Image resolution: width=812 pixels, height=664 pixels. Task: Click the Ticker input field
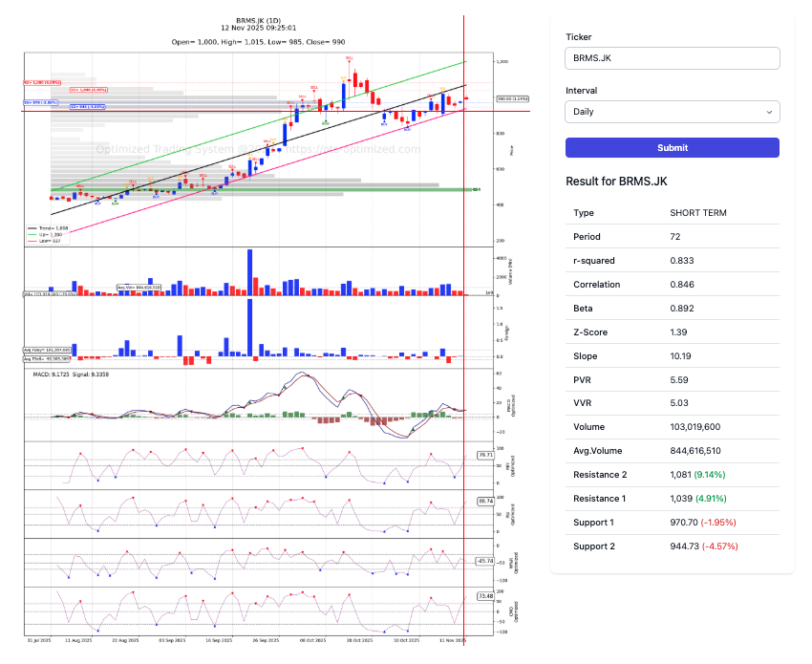point(672,58)
